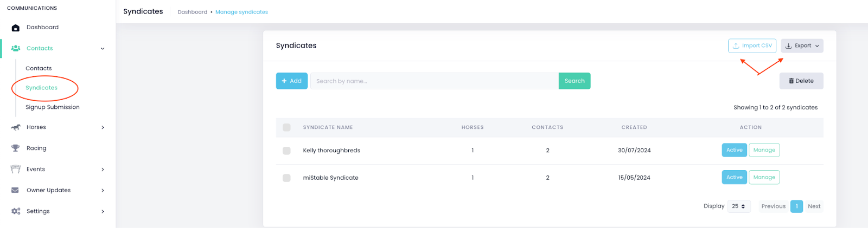Click the Horses icon in sidebar
The image size is (868, 228).
(x=16, y=127)
